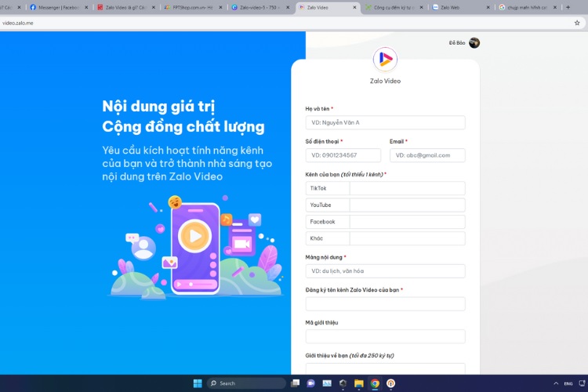Open Task View from the taskbar
This screenshot has height=392, width=588.
click(x=295, y=383)
